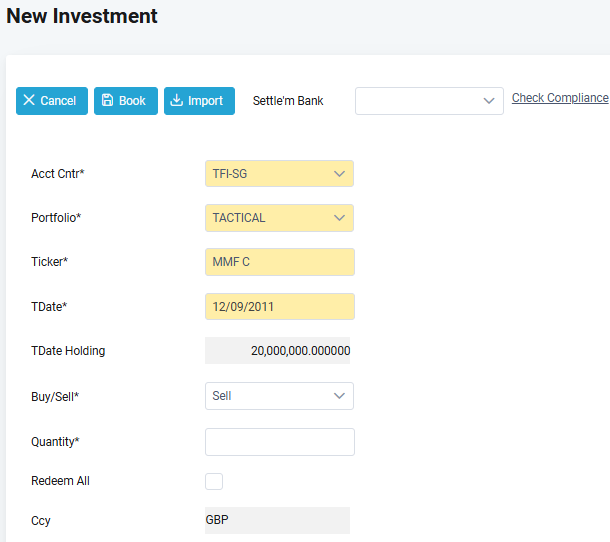
Task: Click the Settle'm Bank chevron icon
Action: [x=489, y=101]
